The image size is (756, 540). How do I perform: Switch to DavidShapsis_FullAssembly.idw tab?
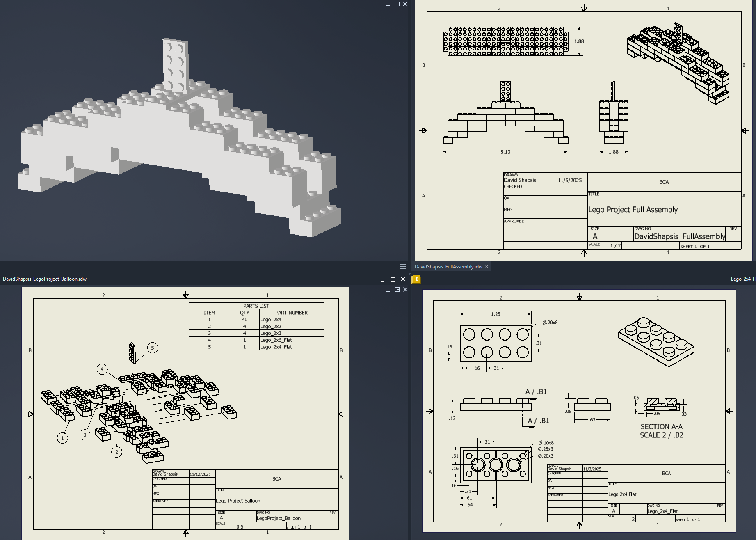click(x=448, y=266)
